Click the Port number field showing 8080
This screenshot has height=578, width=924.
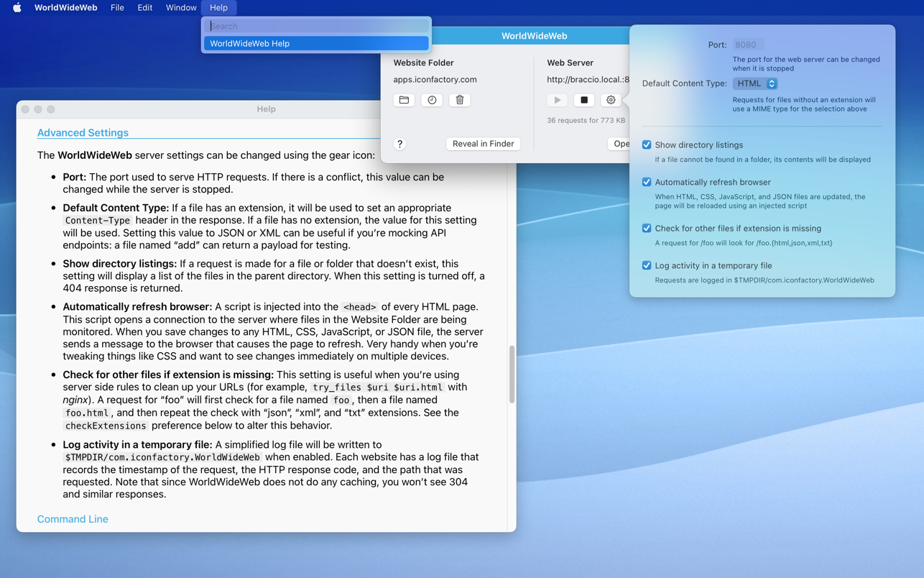(748, 45)
